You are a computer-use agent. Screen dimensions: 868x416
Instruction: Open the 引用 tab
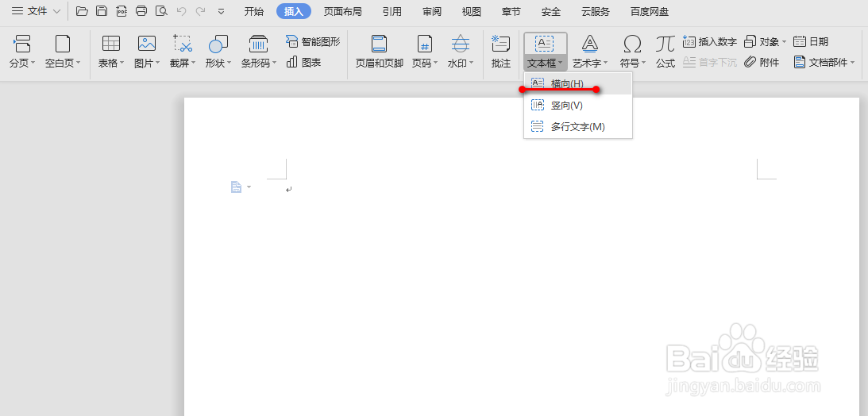[392, 12]
